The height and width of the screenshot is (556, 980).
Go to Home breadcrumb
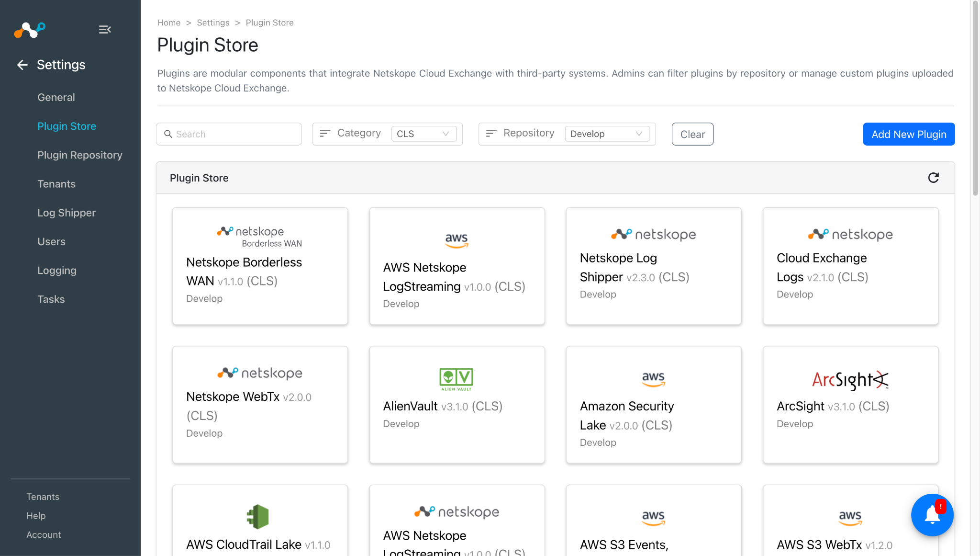[169, 23]
